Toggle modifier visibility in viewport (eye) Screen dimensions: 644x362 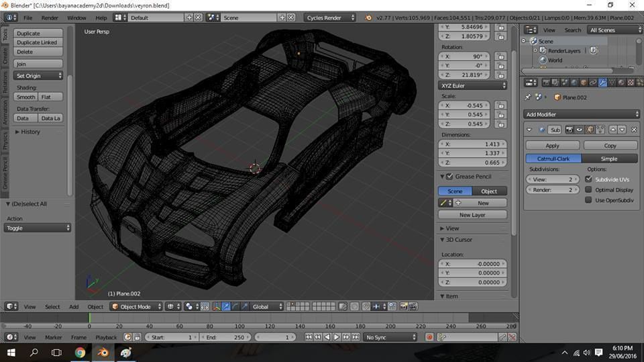pyautogui.click(x=579, y=130)
